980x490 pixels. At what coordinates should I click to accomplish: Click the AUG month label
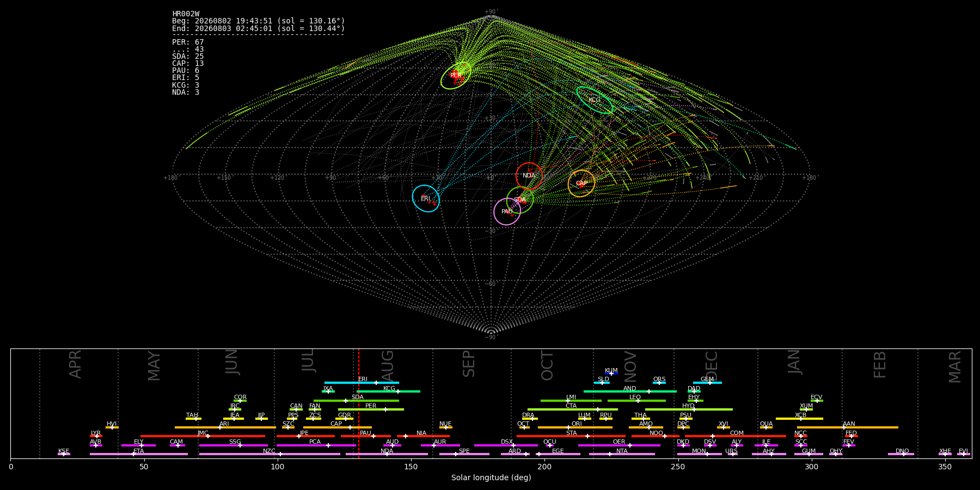tap(388, 364)
